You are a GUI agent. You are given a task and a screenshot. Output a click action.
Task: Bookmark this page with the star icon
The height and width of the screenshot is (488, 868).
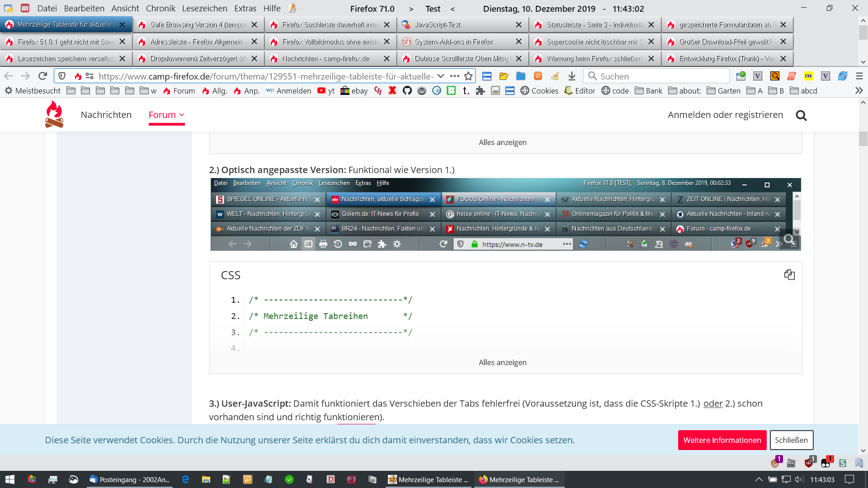point(468,76)
